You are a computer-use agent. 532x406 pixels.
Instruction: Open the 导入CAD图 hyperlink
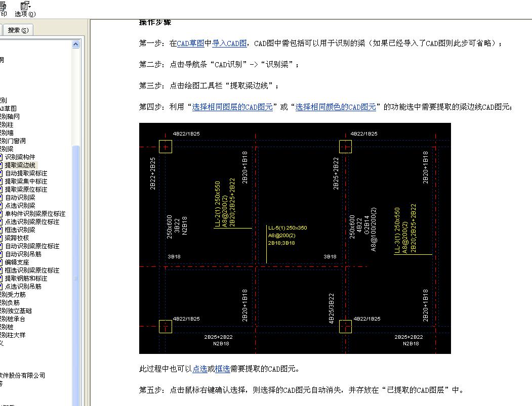pos(229,43)
